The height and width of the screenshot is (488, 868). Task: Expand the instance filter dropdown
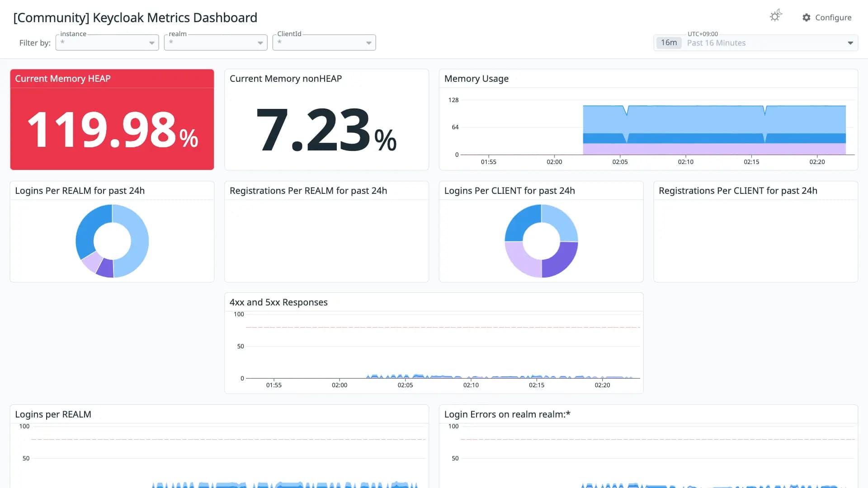tap(107, 42)
